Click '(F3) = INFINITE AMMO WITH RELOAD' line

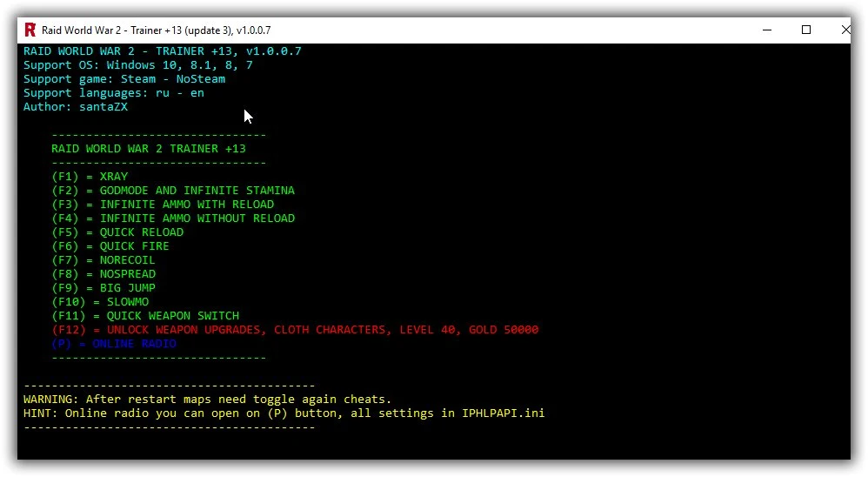coord(163,204)
